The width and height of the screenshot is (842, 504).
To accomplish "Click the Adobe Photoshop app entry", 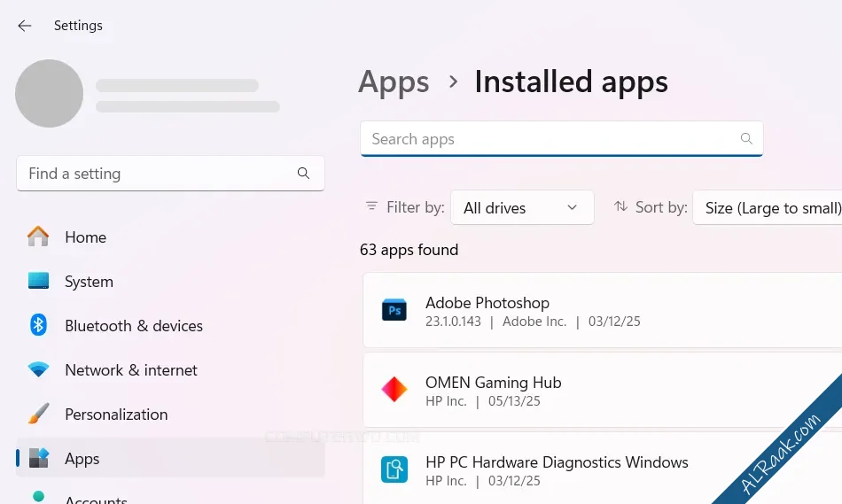I will pyautogui.click(x=603, y=310).
